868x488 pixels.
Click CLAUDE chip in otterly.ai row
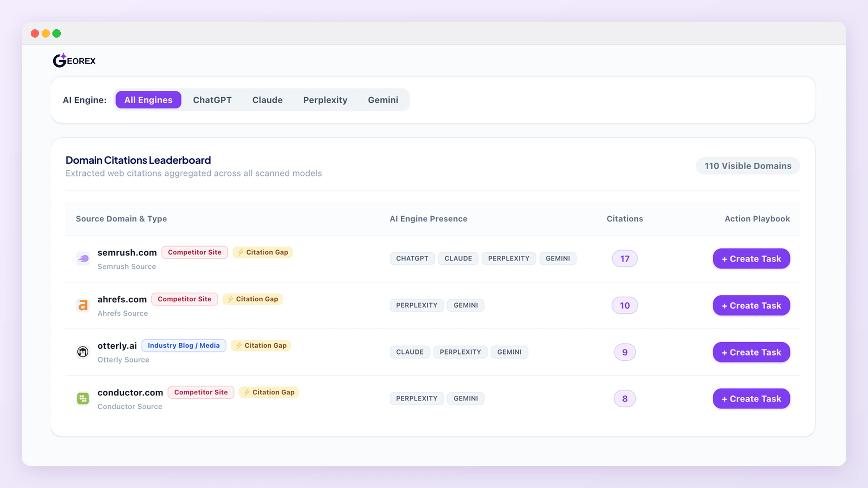(410, 352)
